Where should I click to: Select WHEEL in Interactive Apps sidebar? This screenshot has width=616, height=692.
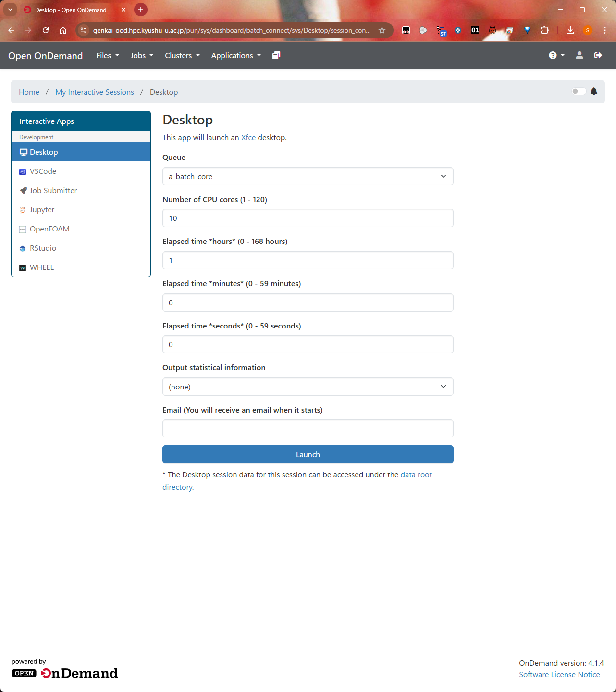pos(81,267)
